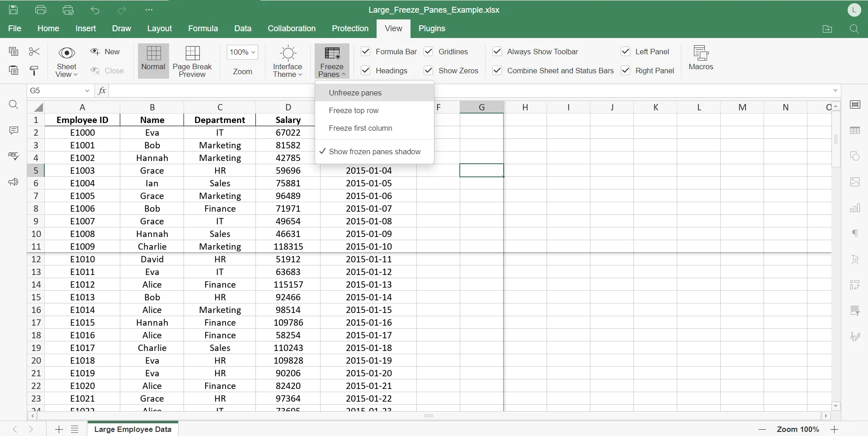Disable the Formula Bar checkbox
The image size is (868, 436).
pyautogui.click(x=366, y=52)
